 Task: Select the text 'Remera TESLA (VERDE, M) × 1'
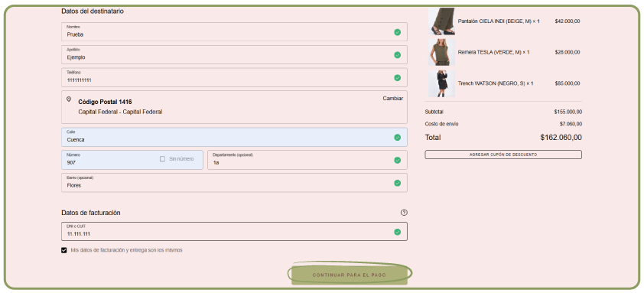coord(493,53)
